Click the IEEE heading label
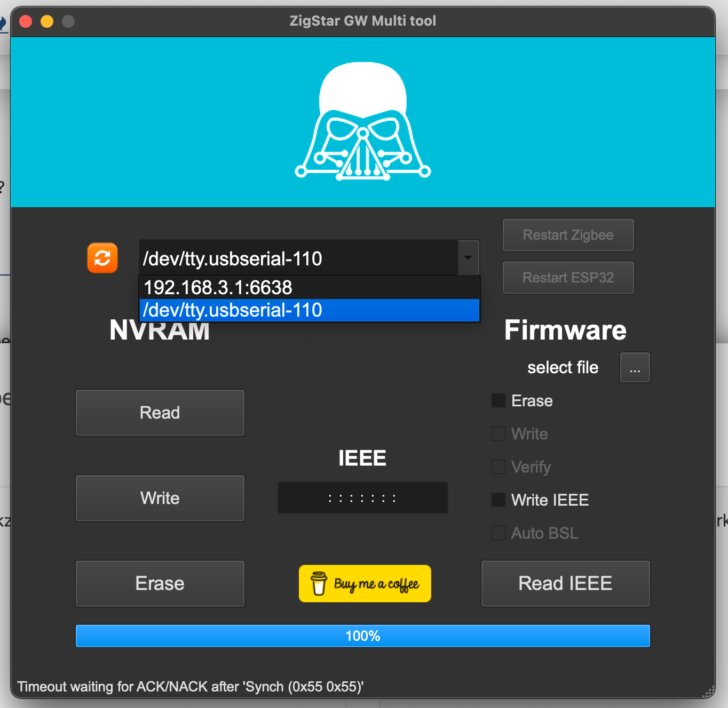The image size is (728, 708). (x=362, y=458)
